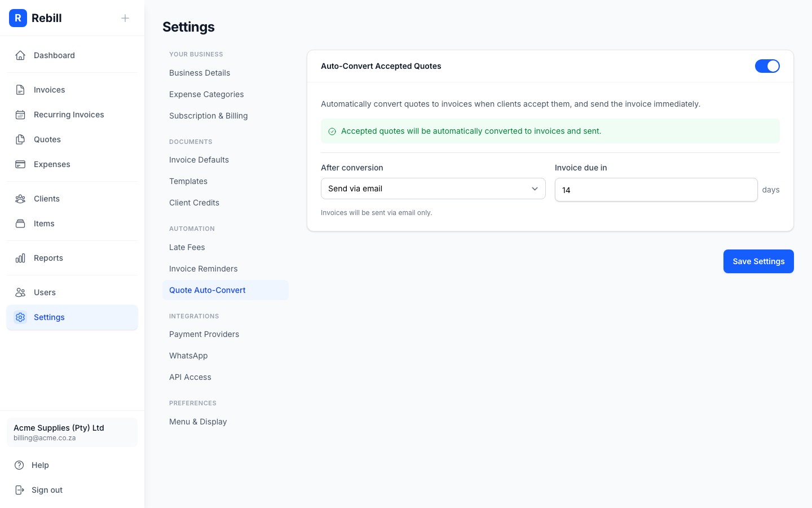Open the Payment Providers section
The image size is (812, 508).
[204, 334]
